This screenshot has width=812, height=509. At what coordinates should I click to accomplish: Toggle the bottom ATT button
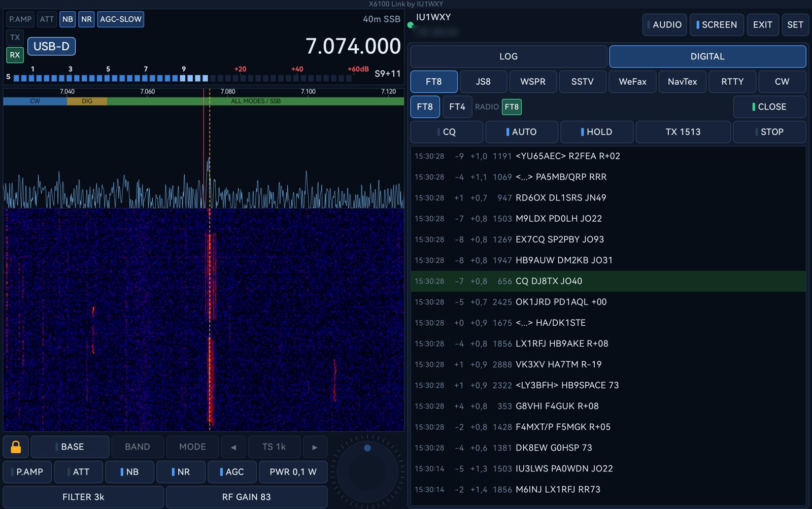79,471
